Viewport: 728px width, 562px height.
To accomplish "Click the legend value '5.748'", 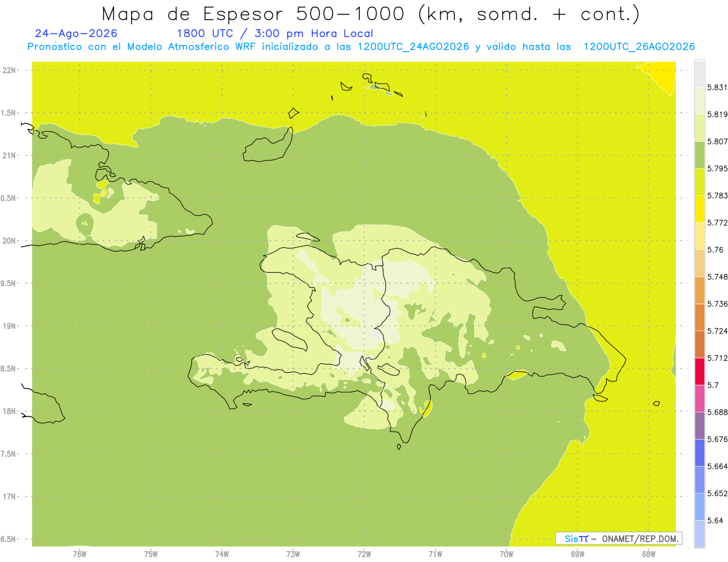I will pos(717,276).
